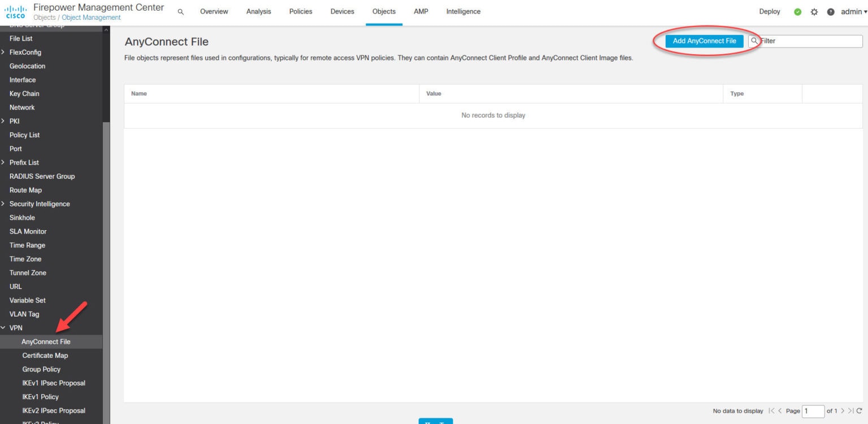Screen dimensions: 868x424
Task: Select RADIUS Server Group in sidebar
Action: pos(42,176)
